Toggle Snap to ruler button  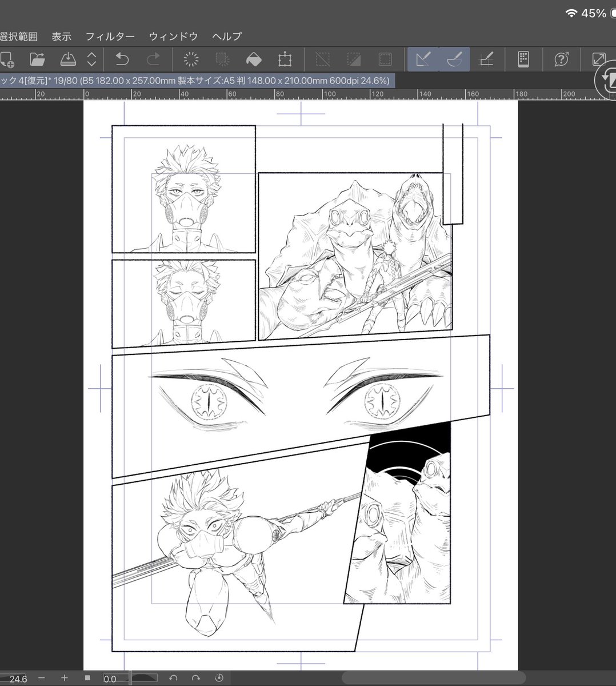tap(423, 59)
